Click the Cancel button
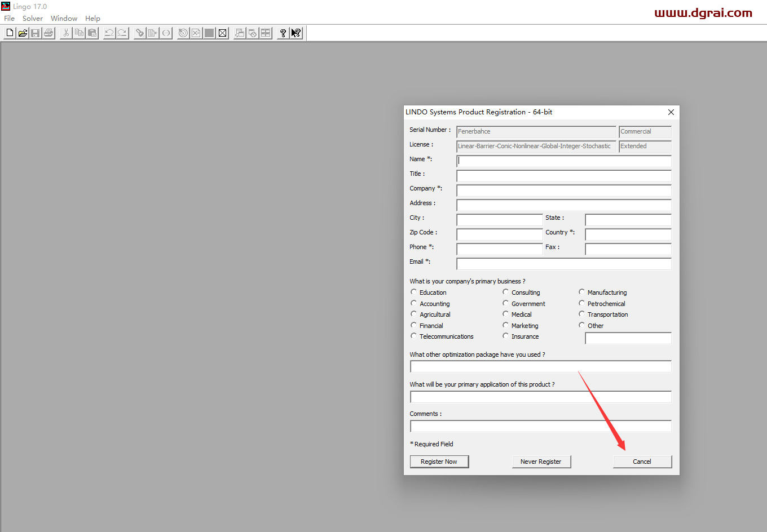 642,462
